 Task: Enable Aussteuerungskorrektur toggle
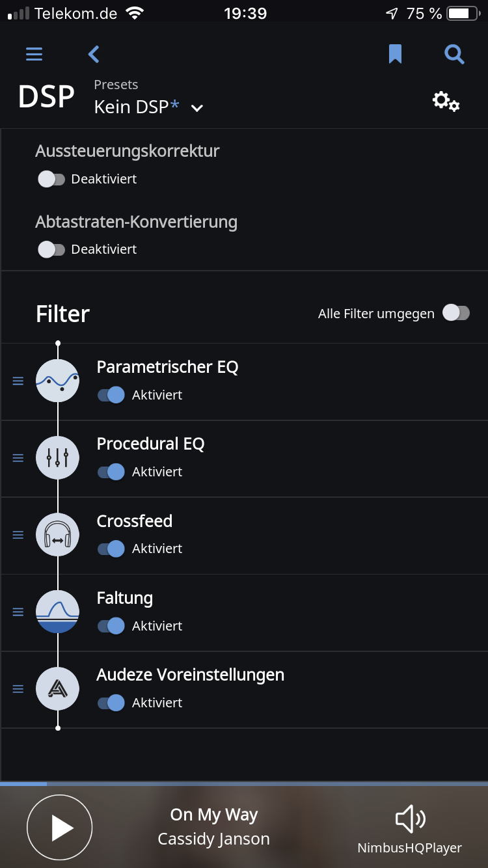pos(51,179)
